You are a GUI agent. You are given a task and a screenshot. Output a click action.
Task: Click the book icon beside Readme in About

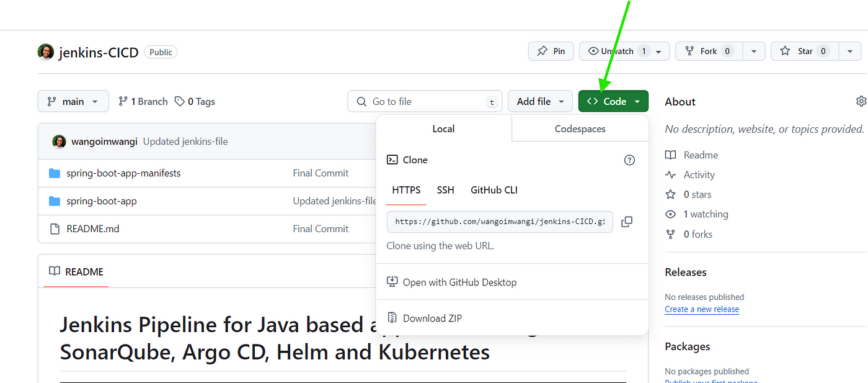tap(670, 155)
